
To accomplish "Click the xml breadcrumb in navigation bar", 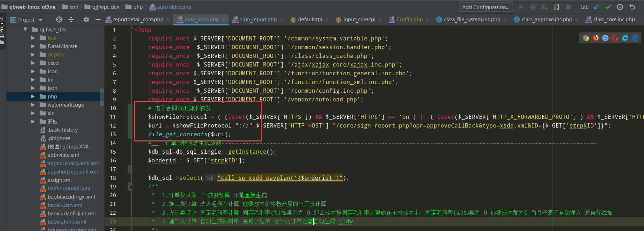I will coord(73,7).
